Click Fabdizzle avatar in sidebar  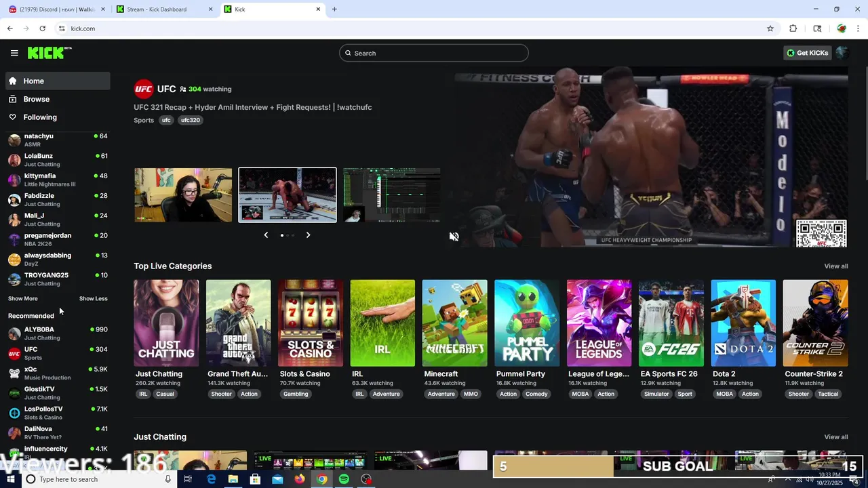tap(14, 200)
